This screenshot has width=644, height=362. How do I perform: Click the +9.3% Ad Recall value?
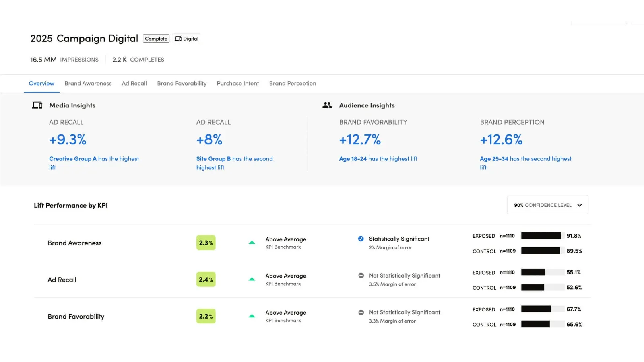68,140
